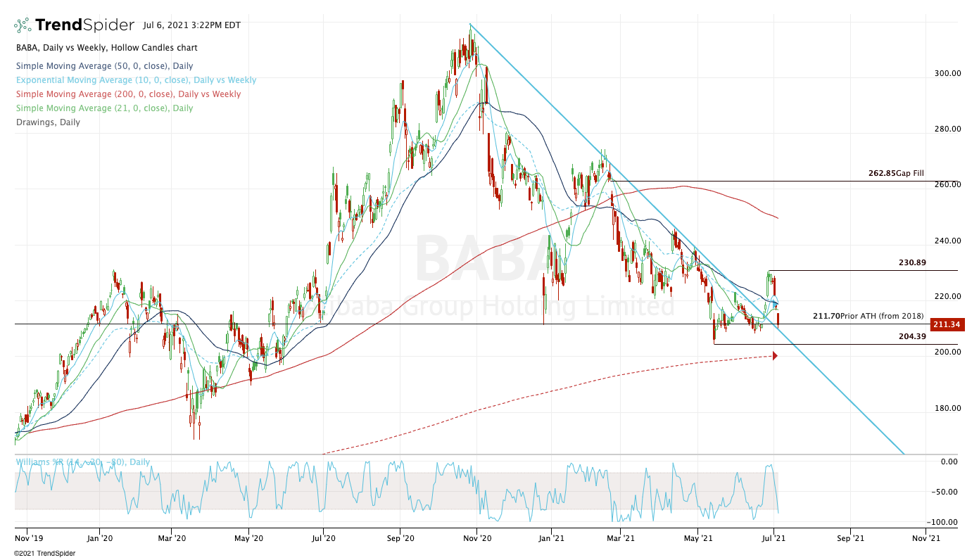Select the Simple Moving Average (50) legend entry

(x=103, y=66)
